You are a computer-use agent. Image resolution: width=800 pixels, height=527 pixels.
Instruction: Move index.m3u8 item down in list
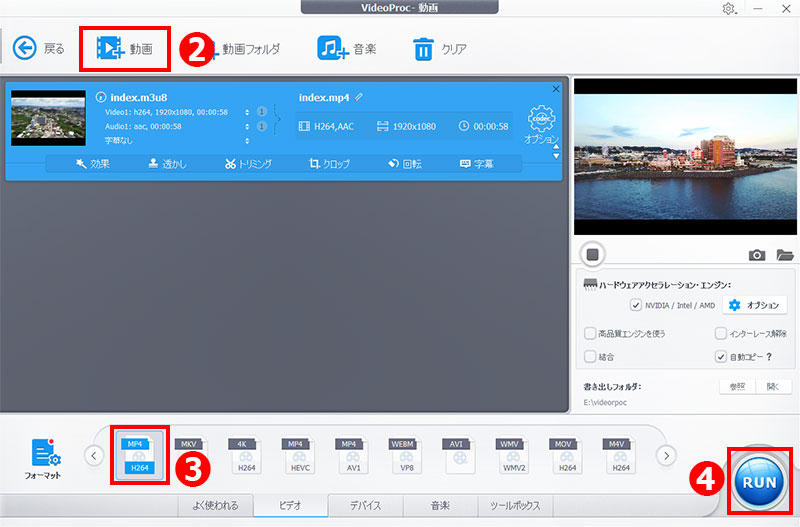[556, 156]
